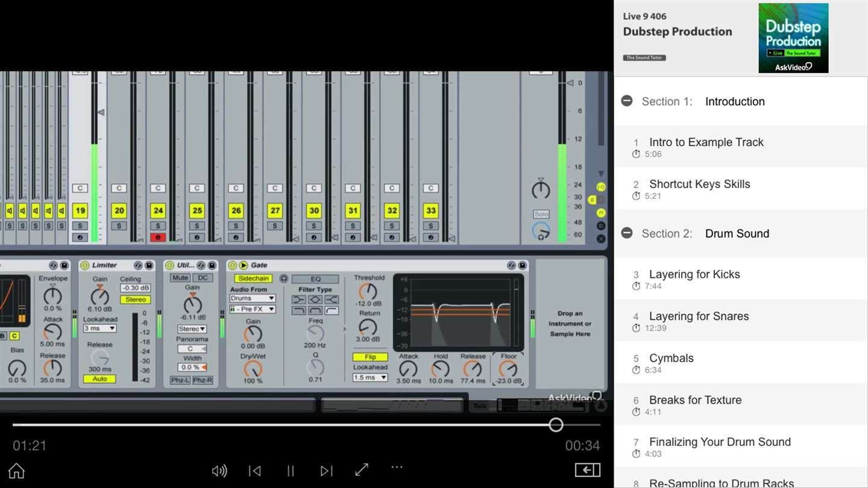Image resolution: width=868 pixels, height=488 pixels.
Task: Click the Gate device play triangle button
Action: pyautogui.click(x=244, y=265)
